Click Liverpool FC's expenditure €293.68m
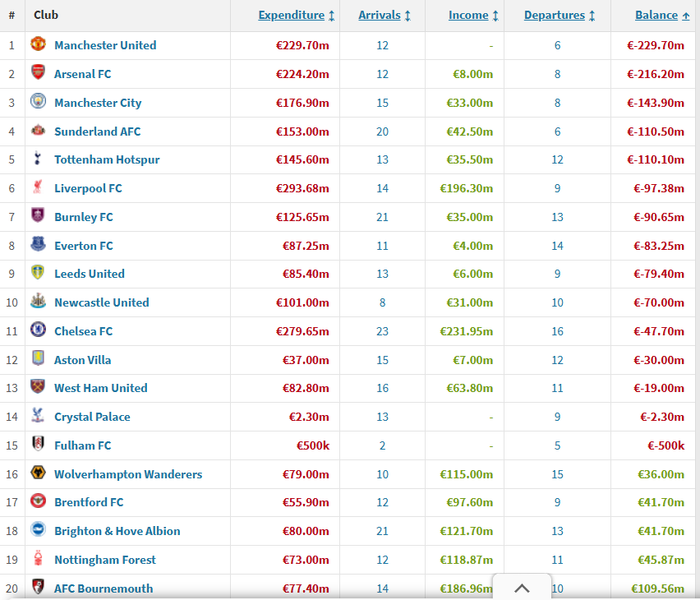Screen dimensions: 700x600 [x=302, y=188]
